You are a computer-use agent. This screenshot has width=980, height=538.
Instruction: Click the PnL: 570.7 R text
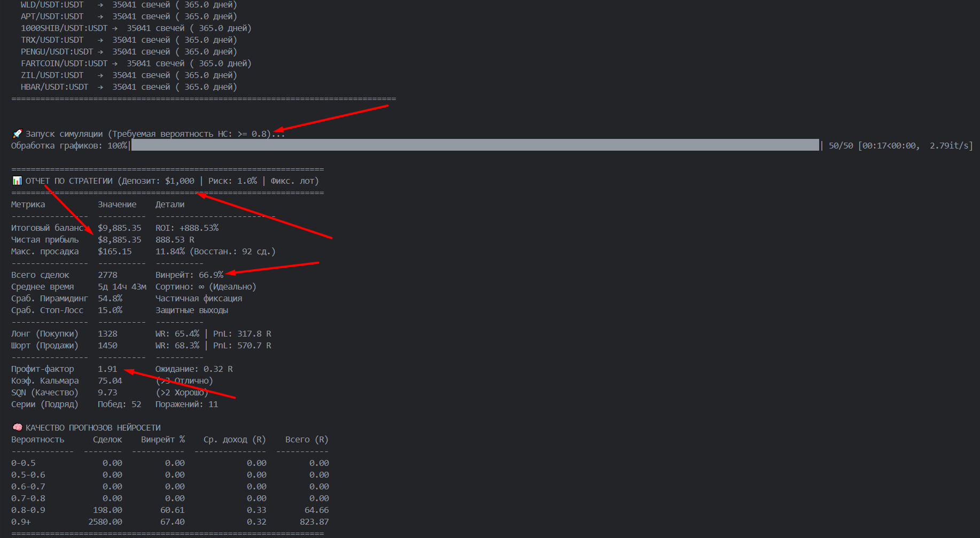point(242,346)
